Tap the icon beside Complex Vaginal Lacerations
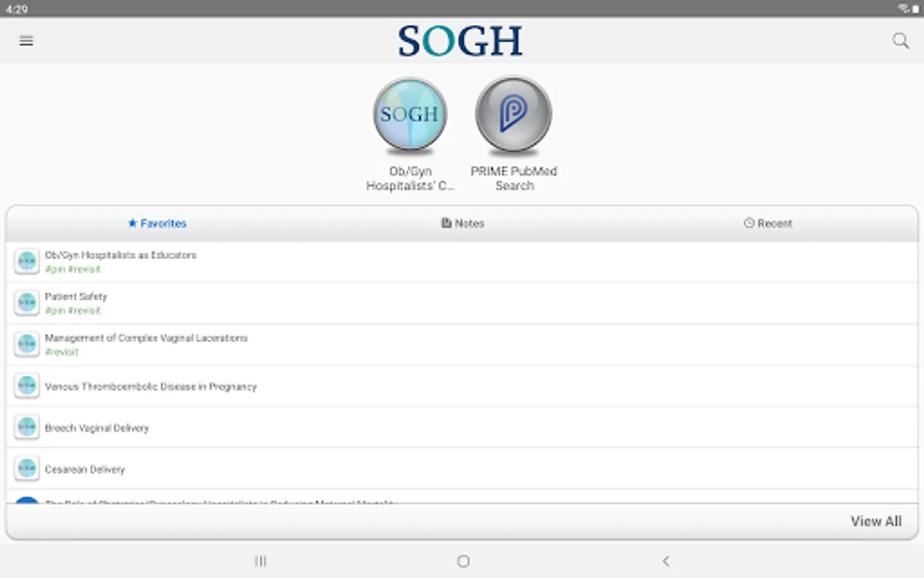 27,344
